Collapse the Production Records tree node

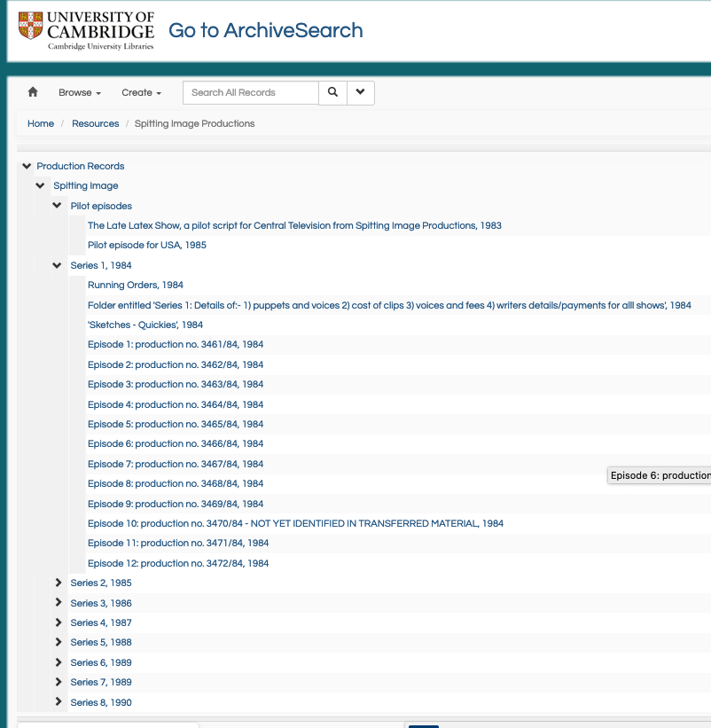[x=27, y=166]
